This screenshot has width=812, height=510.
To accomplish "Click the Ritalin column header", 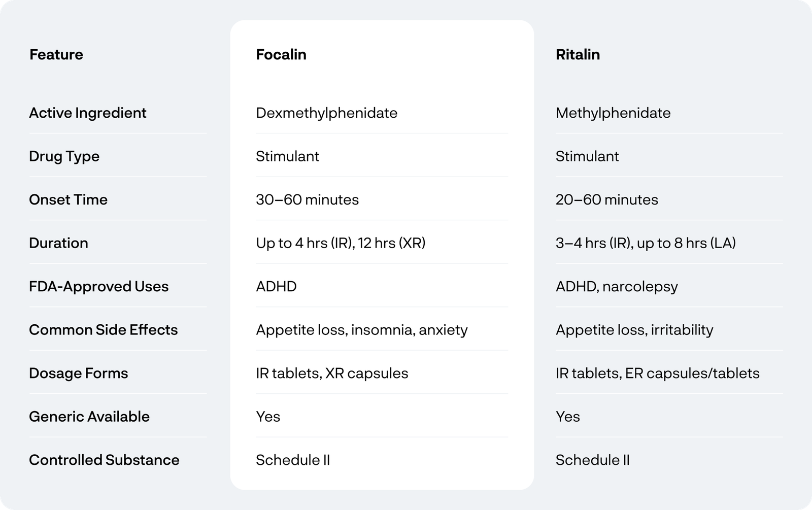I will coord(578,54).
